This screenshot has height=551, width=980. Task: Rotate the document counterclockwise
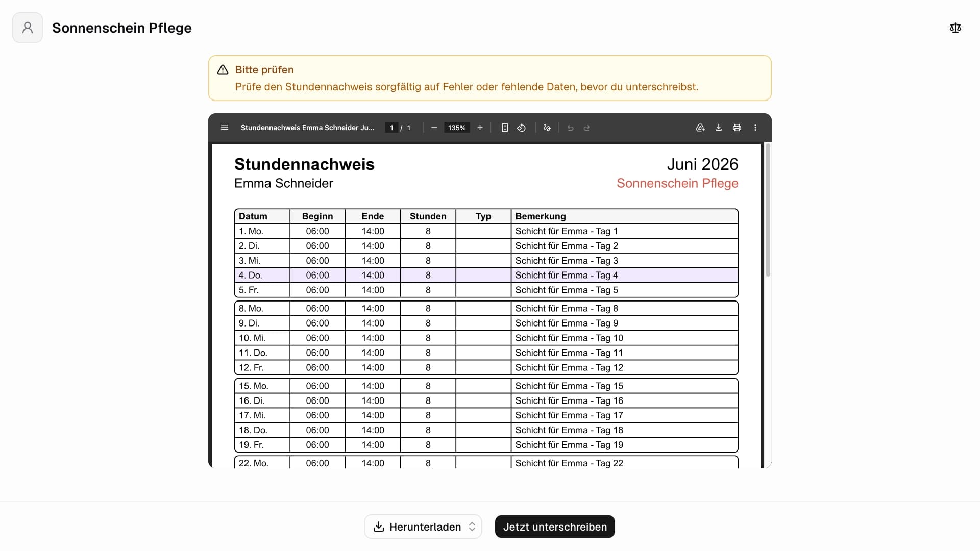pyautogui.click(x=521, y=128)
